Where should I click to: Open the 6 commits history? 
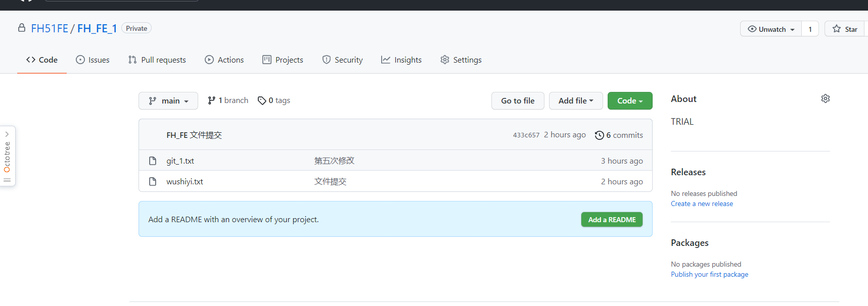[x=619, y=135]
